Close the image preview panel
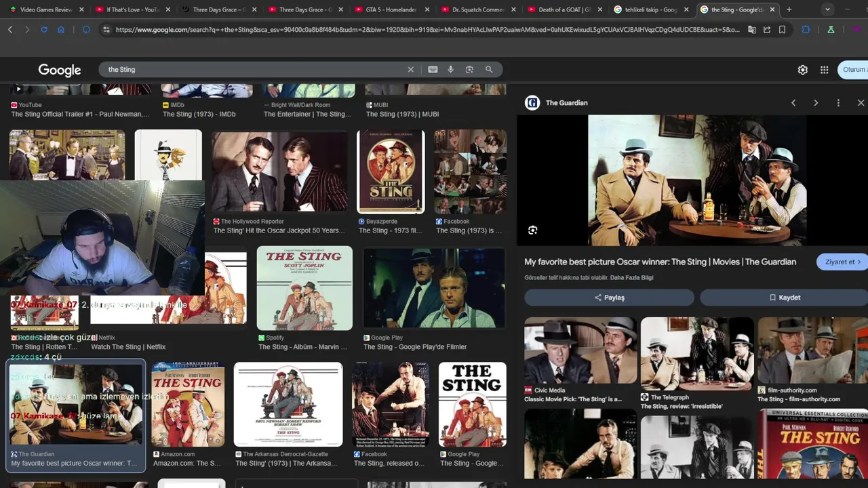This screenshot has width=868, height=488. (861, 103)
